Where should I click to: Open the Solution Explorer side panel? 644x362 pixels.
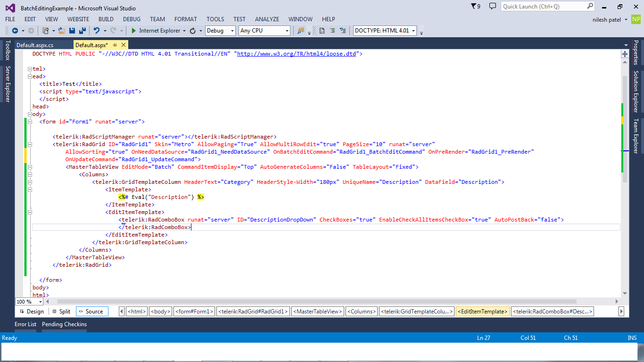click(x=636, y=91)
